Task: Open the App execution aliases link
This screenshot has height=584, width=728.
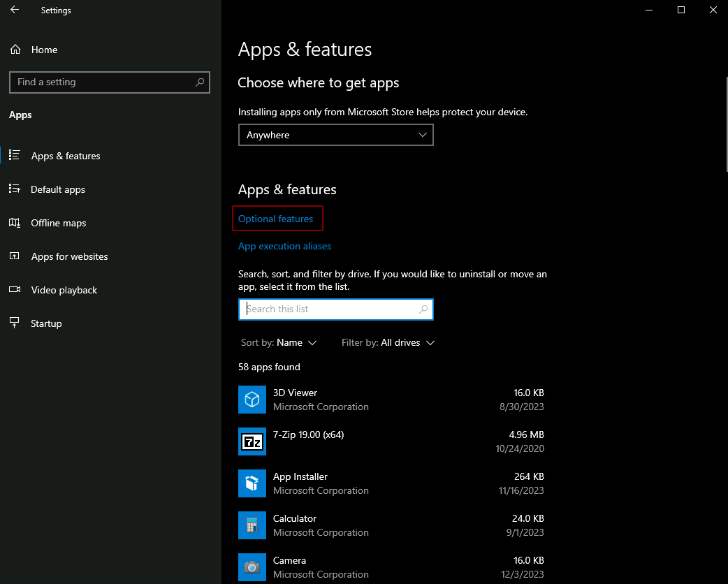Action: coord(284,246)
